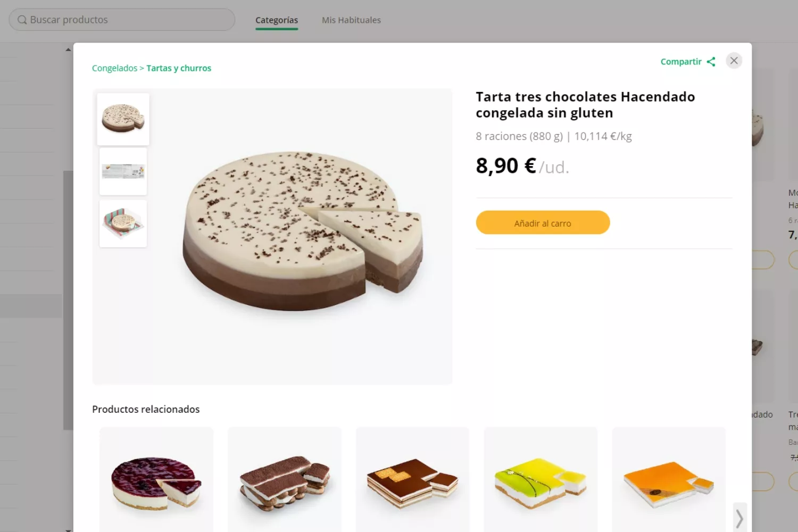798x532 pixels.
Task: Click the Compartir link text
Action: [x=680, y=62]
